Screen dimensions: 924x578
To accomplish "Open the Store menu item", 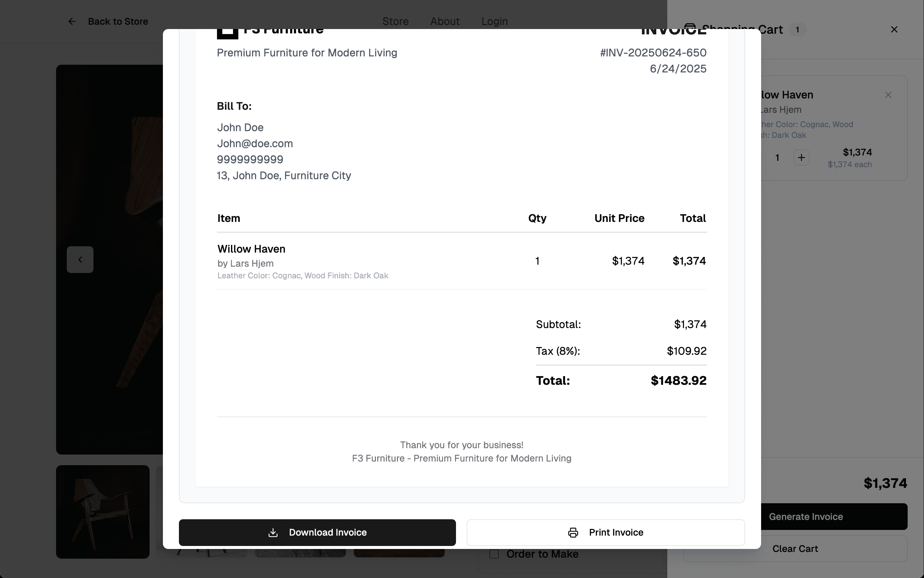I will coord(395,21).
